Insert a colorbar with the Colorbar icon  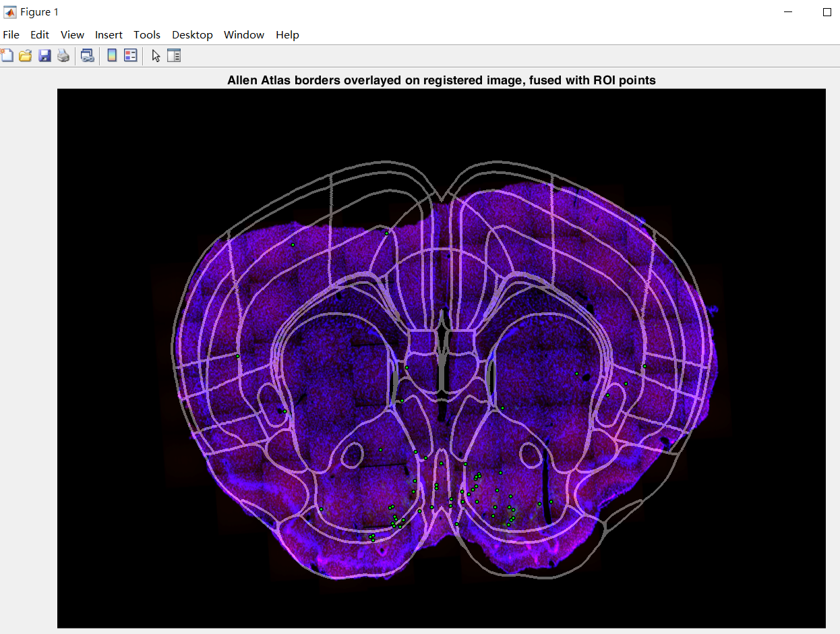[111, 55]
